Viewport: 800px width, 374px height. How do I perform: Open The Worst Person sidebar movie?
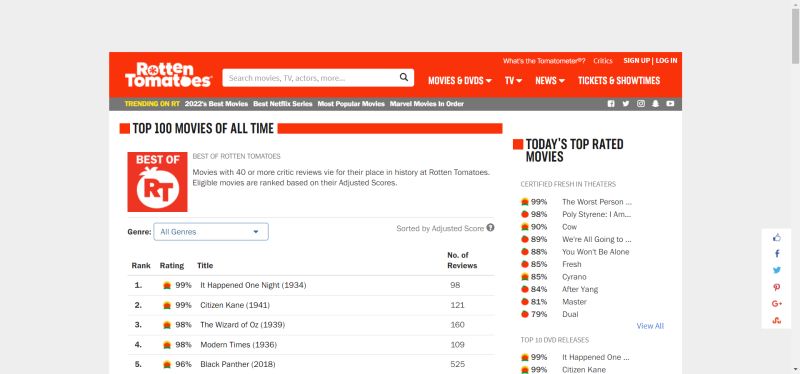[x=596, y=202]
